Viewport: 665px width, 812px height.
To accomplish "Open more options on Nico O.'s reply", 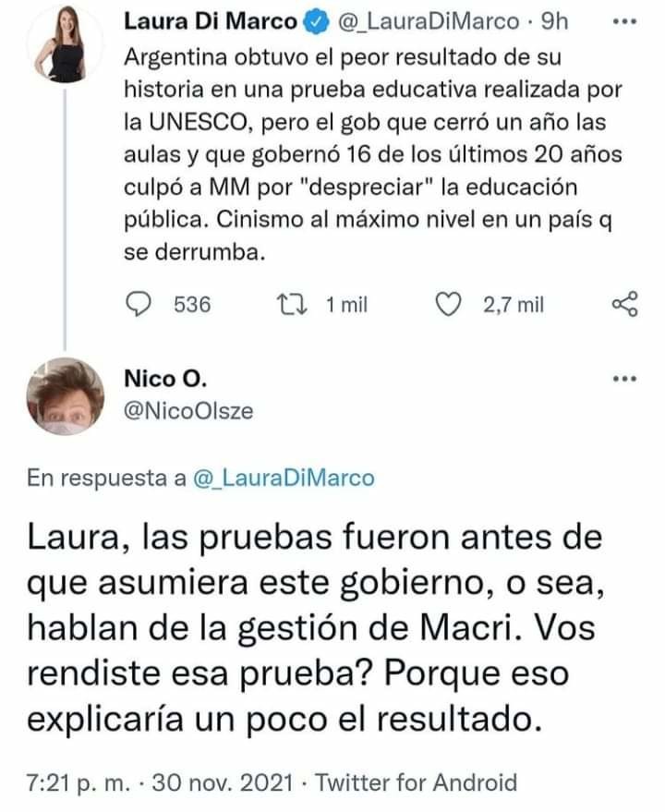I will click(625, 380).
